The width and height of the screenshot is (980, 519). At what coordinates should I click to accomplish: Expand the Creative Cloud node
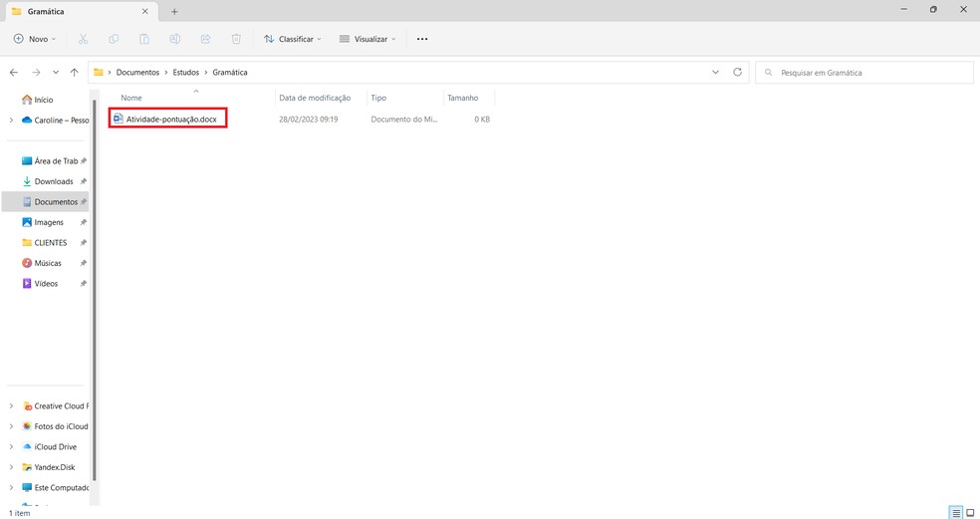click(11, 406)
